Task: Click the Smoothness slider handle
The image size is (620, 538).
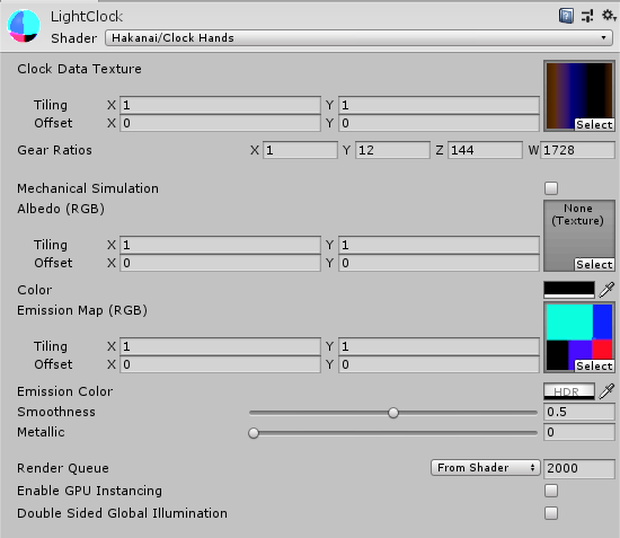Action: tap(393, 413)
